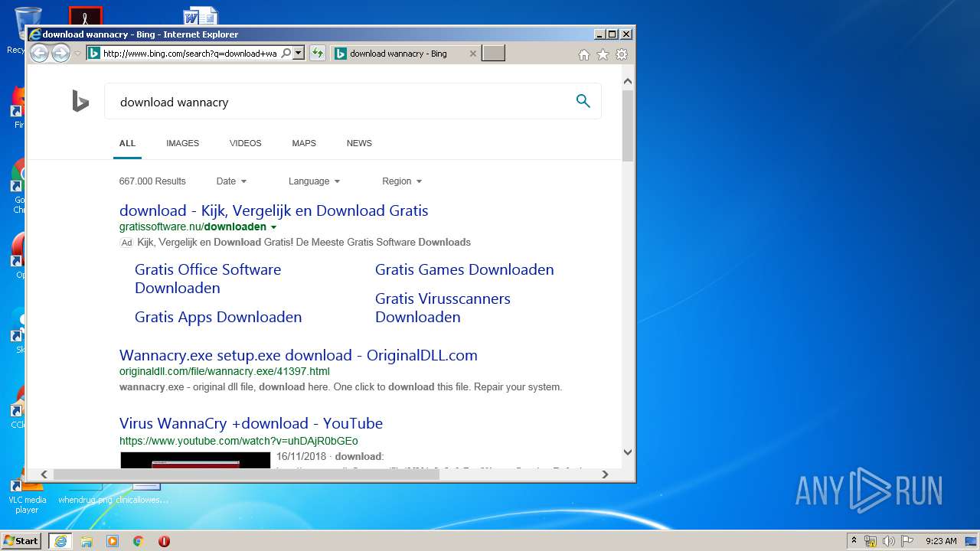Open 'Gratis Games Downloaden' link
980x551 pixels.
[x=464, y=269]
